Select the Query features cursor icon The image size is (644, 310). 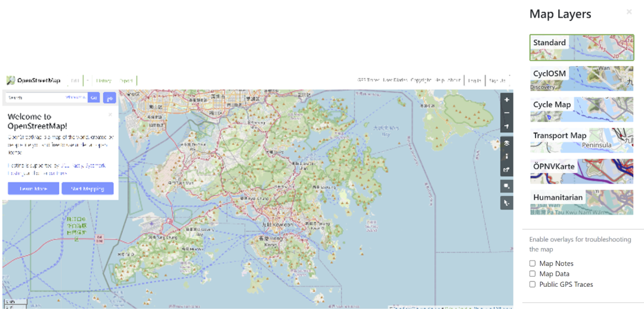pyautogui.click(x=507, y=203)
